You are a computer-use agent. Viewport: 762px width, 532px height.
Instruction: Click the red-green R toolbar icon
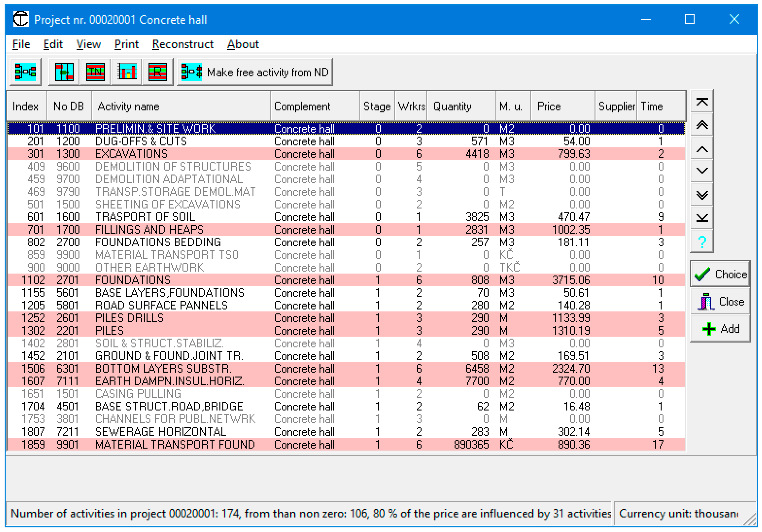pyautogui.click(x=157, y=72)
